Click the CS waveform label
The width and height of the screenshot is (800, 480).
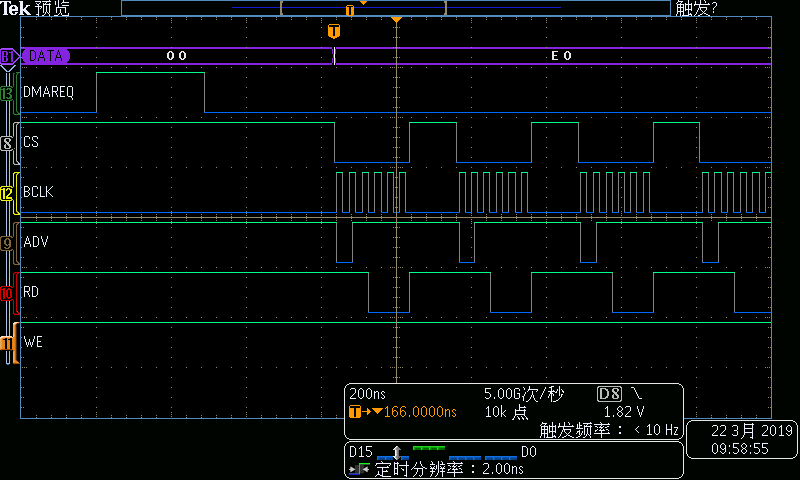point(31,142)
